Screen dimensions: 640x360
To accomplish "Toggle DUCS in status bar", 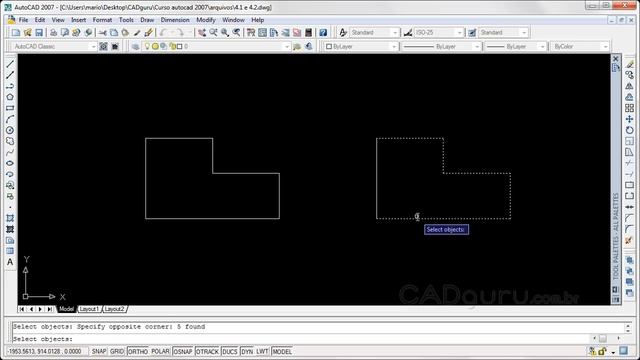I will coord(230,351).
